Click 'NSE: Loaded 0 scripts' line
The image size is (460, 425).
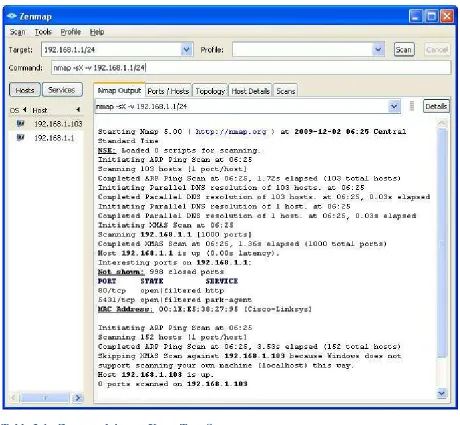179,150
